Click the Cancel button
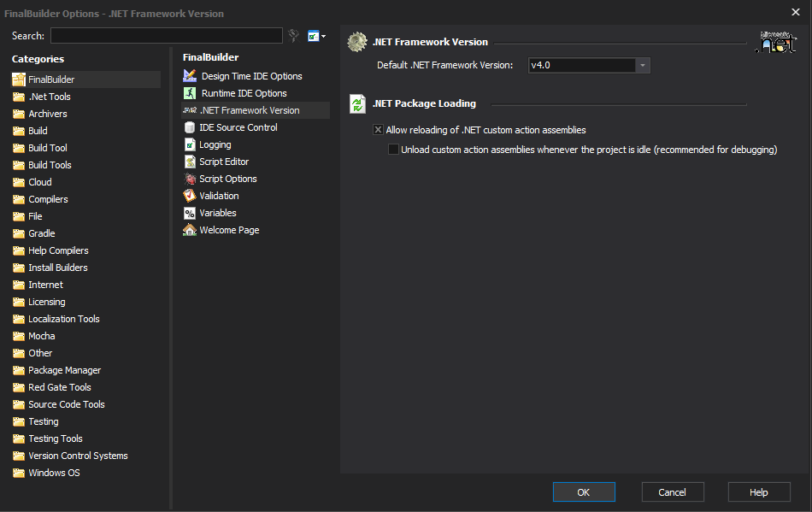The height and width of the screenshot is (512, 812). (672, 491)
